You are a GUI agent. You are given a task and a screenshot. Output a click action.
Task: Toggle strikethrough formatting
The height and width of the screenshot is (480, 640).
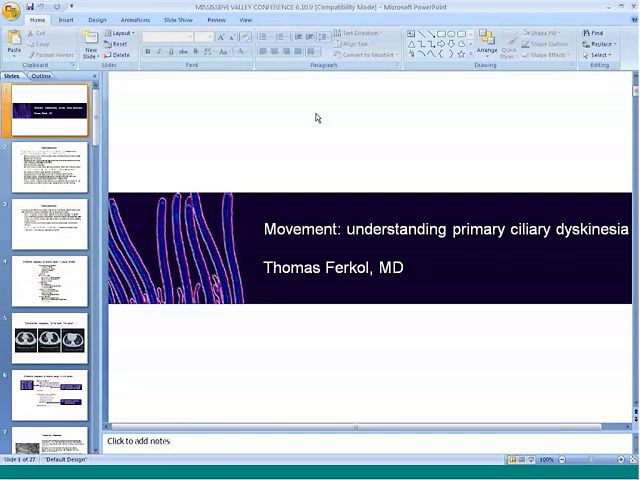(184, 51)
